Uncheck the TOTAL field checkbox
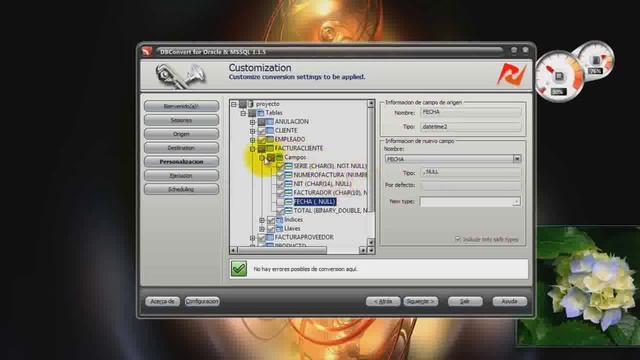Screen dimensions: 640x360 (280, 211)
